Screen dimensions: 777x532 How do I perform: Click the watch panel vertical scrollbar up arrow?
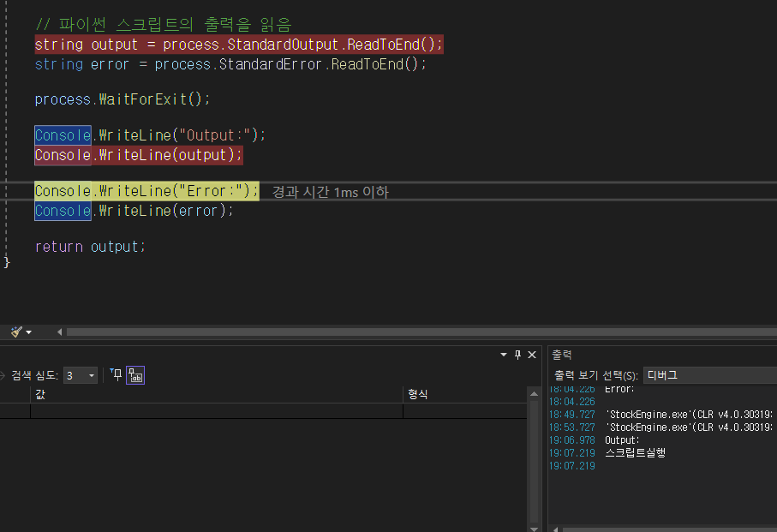535,394
